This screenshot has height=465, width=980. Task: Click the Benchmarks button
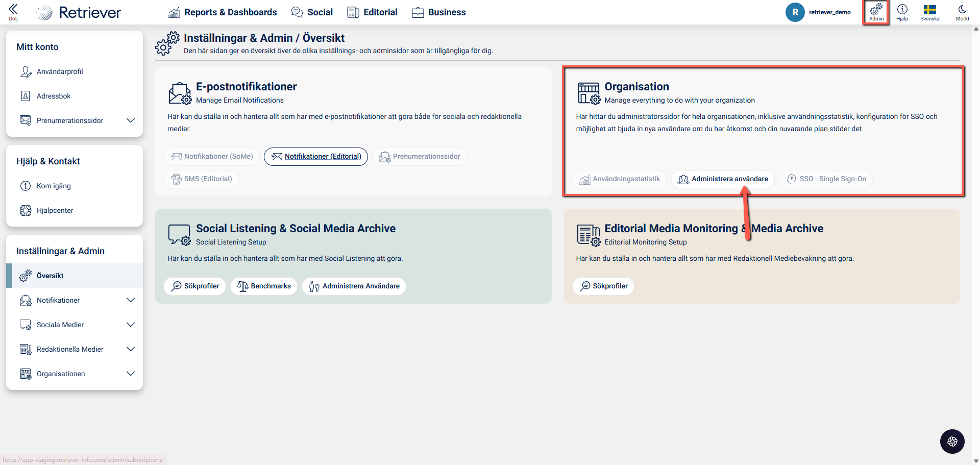click(x=264, y=286)
